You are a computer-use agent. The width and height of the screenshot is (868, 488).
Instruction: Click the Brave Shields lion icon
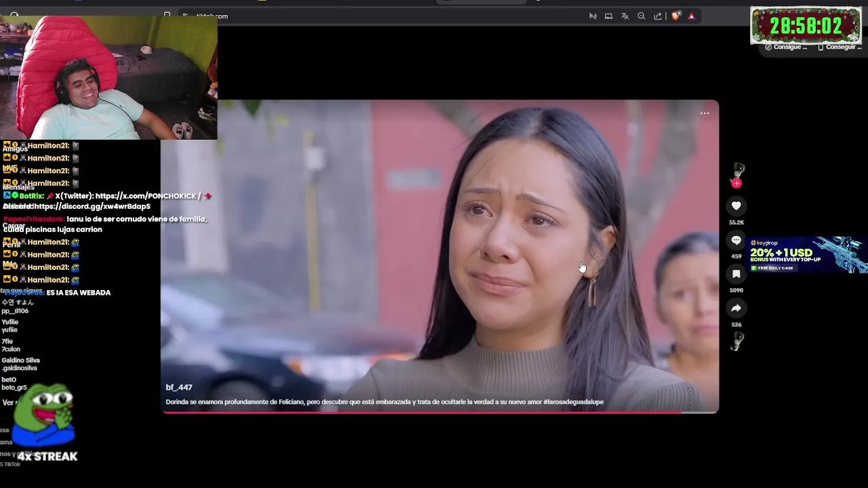(x=675, y=16)
